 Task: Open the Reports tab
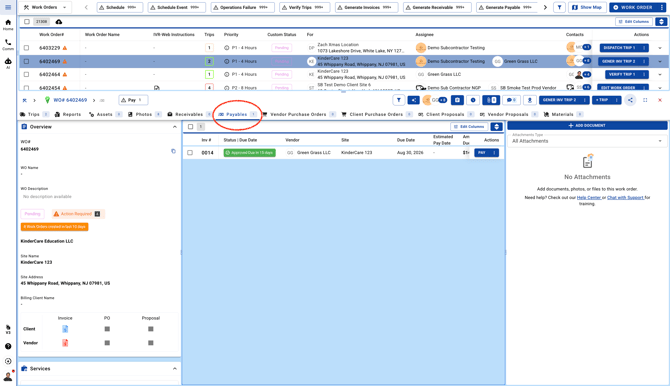click(68, 115)
